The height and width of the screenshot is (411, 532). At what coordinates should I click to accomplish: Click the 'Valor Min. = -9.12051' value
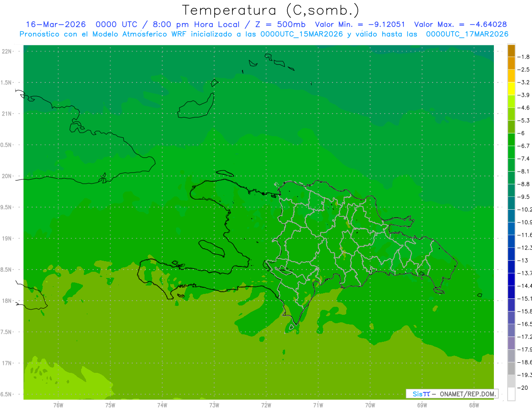(x=360, y=24)
